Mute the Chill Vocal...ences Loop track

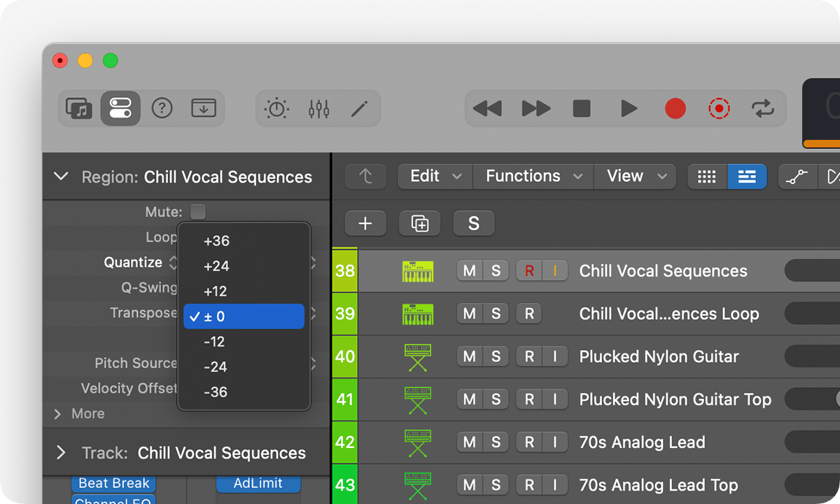(x=470, y=314)
